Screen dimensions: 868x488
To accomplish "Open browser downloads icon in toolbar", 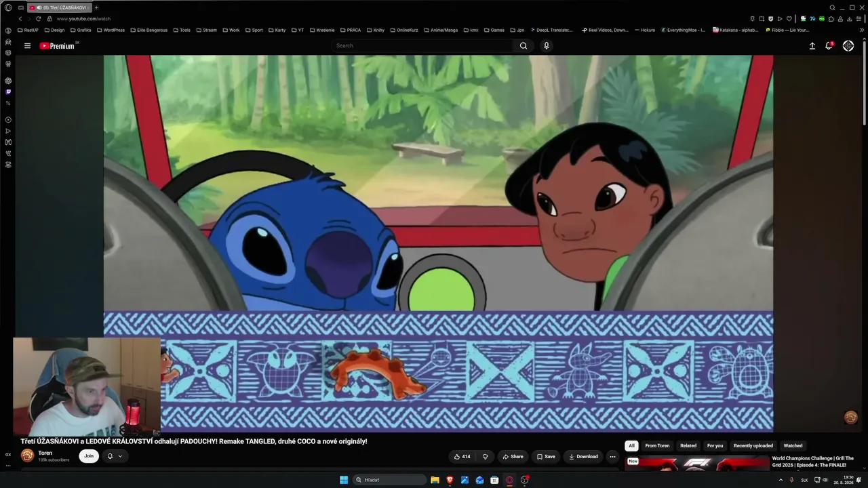I will (850, 19).
